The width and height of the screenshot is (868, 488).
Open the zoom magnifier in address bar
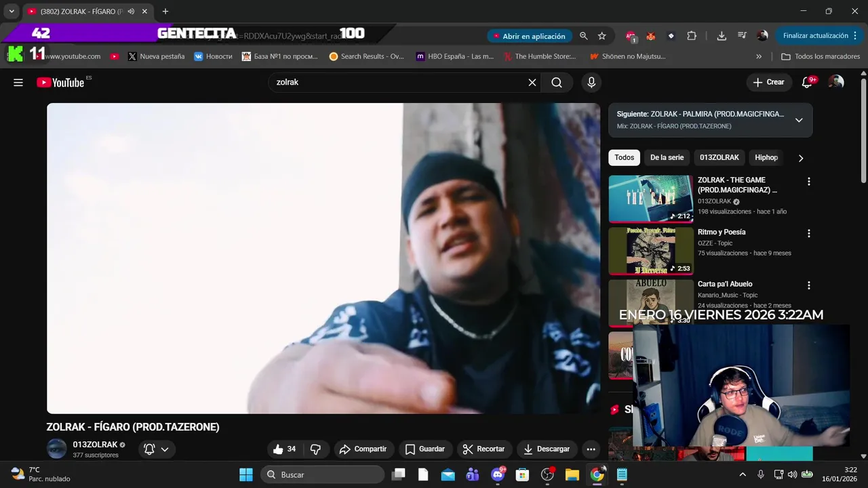click(x=583, y=36)
